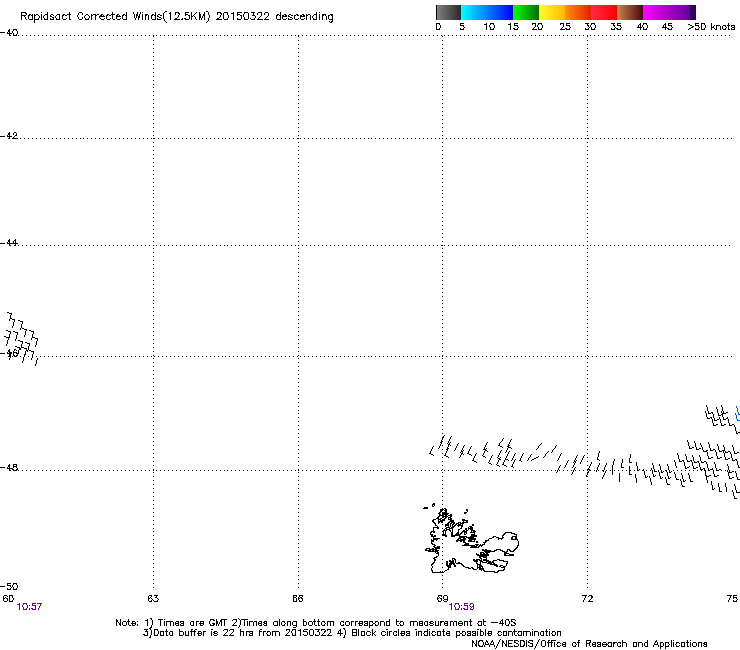
Task: Click the -42 latitude axis label
Action: [x=9, y=136]
